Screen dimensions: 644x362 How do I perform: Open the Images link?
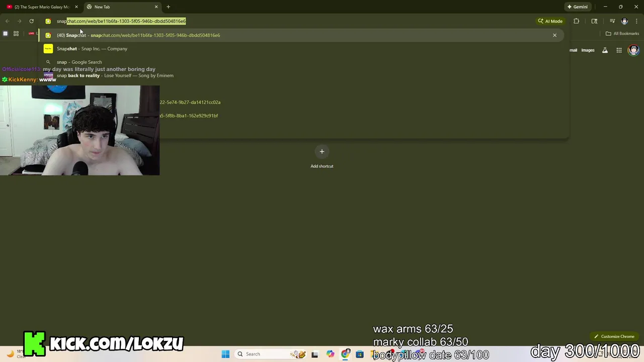pos(588,50)
